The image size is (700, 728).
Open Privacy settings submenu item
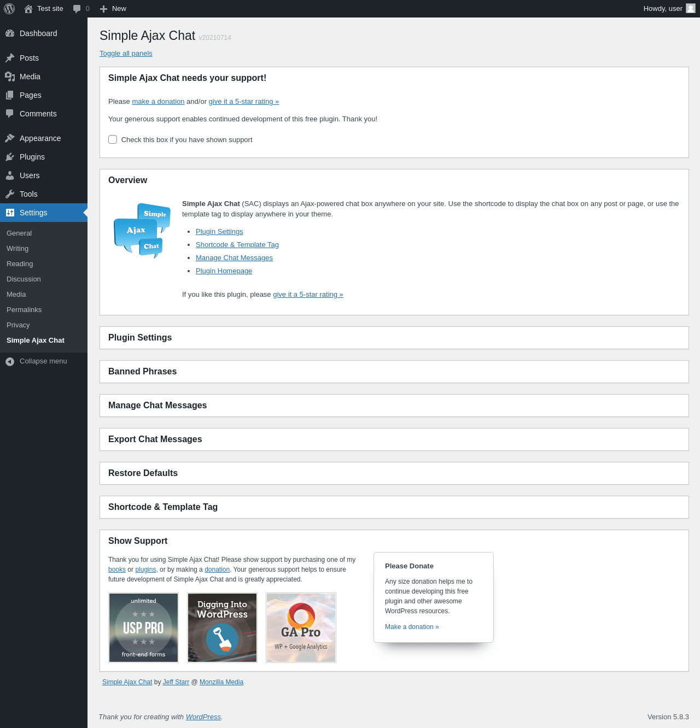coord(44,325)
